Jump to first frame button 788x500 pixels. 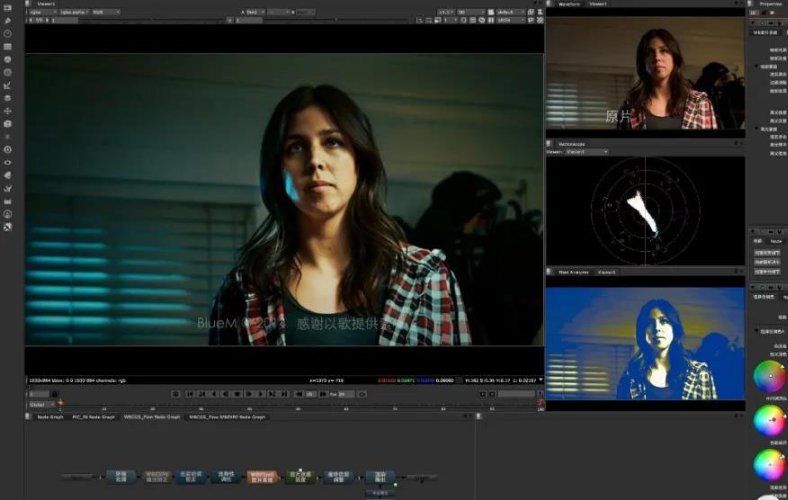[190, 394]
